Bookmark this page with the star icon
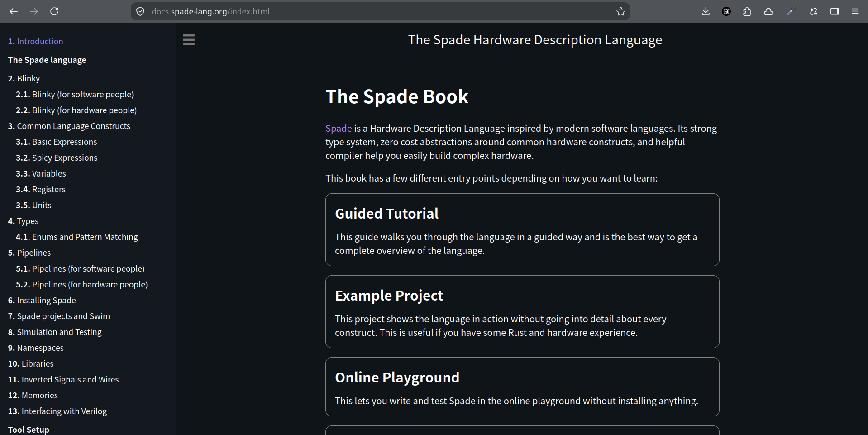Viewport: 868px width, 435px height. click(620, 11)
